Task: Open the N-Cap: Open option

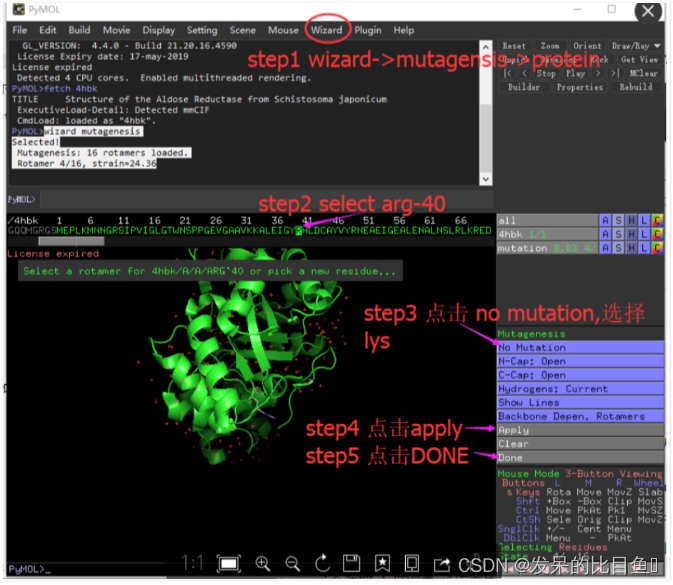Action: pyautogui.click(x=580, y=361)
